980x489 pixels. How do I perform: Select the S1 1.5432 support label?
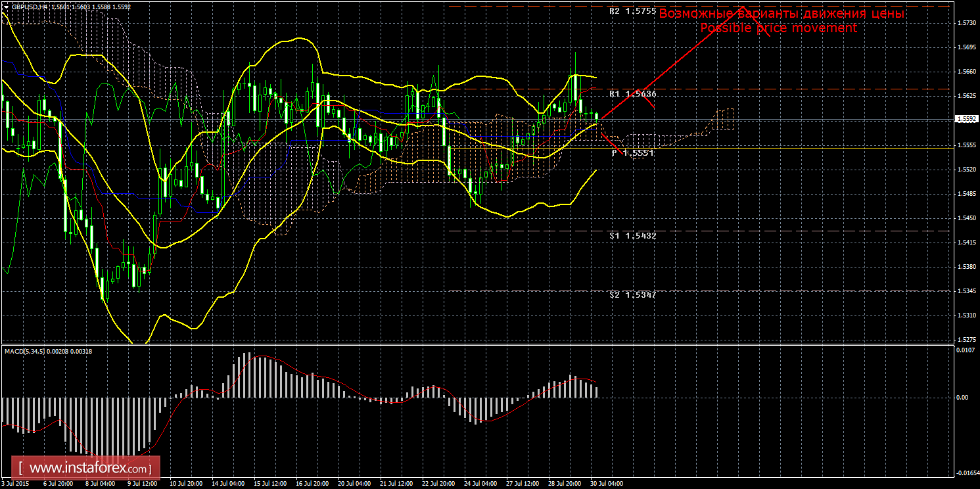coord(633,235)
